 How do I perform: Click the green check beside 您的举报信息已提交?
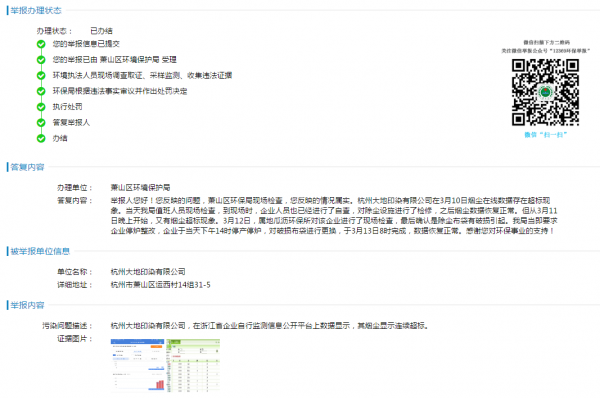pos(41,44)
